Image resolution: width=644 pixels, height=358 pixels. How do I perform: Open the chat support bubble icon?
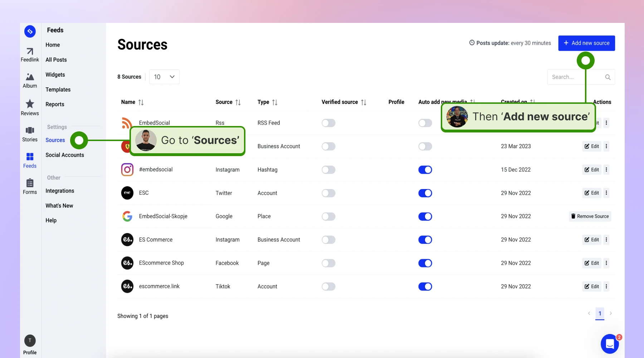(610, 344)
